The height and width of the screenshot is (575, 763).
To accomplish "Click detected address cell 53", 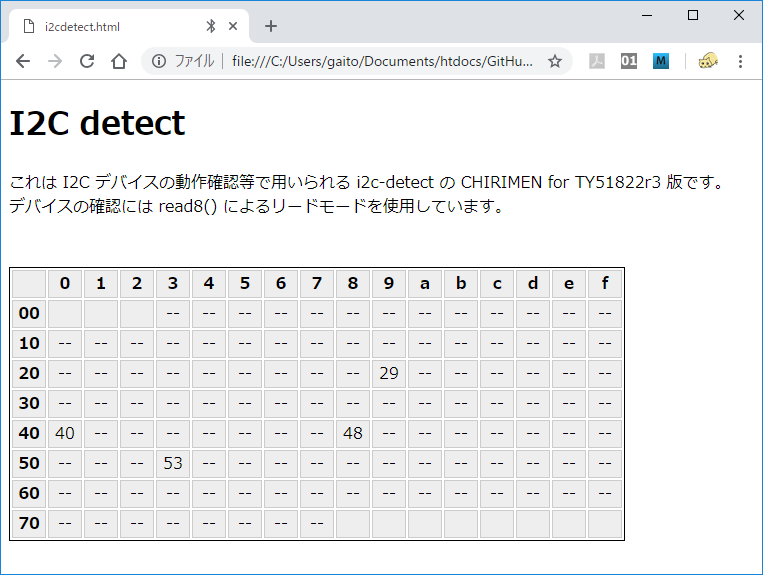I will click(x=173, y=463).
